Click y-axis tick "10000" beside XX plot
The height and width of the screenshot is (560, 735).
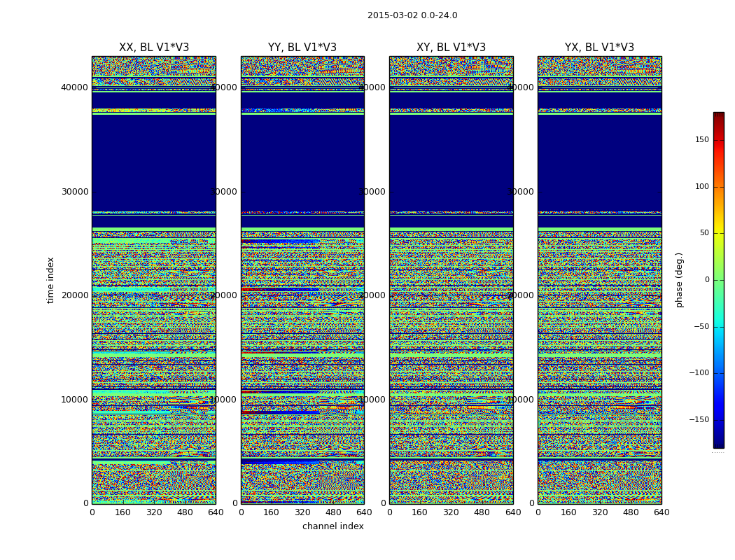pyautogui.click(x=74, y=399)
